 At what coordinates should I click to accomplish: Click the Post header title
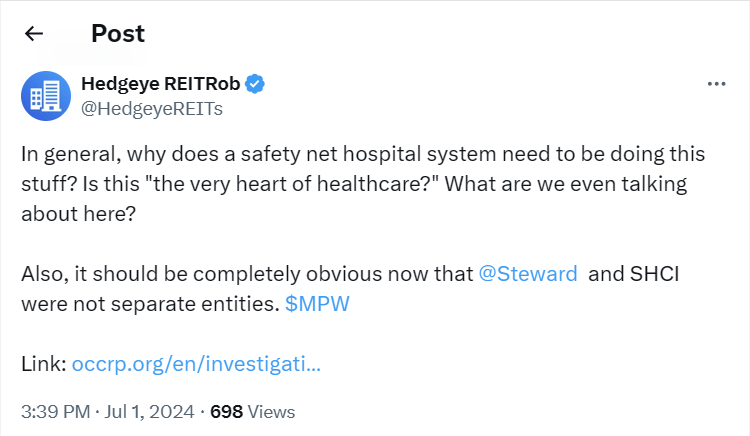click(x=118, y=33)
